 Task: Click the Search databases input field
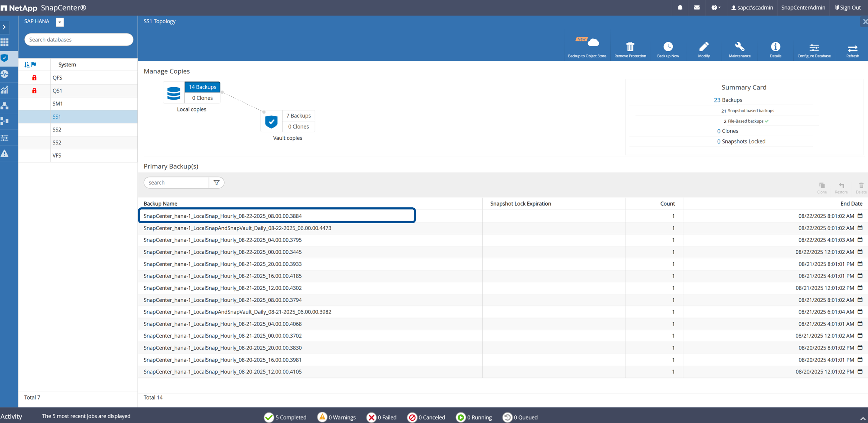click(x=78, y=40)
